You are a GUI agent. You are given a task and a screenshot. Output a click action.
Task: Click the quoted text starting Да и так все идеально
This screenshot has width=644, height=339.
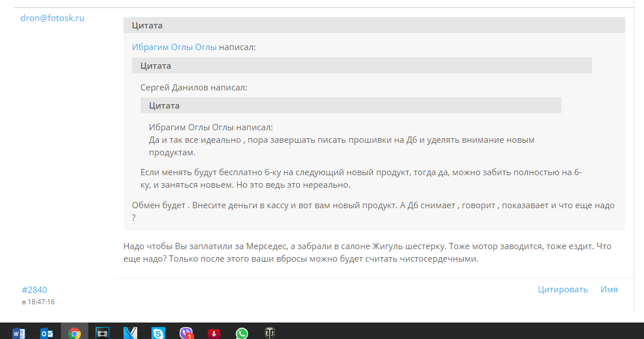[342, 146]
